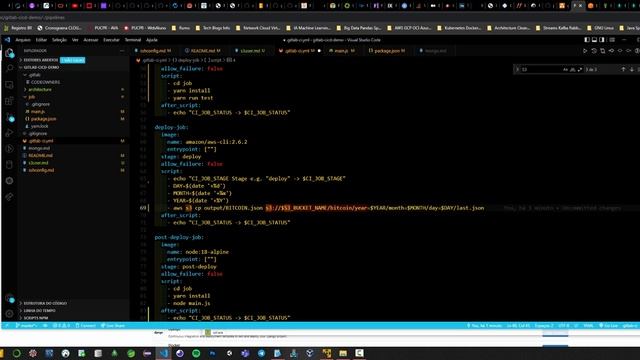Open the Explorer view in activity bar
The height and width of the screenshot is (360, 640).
(x=9, y=53)
